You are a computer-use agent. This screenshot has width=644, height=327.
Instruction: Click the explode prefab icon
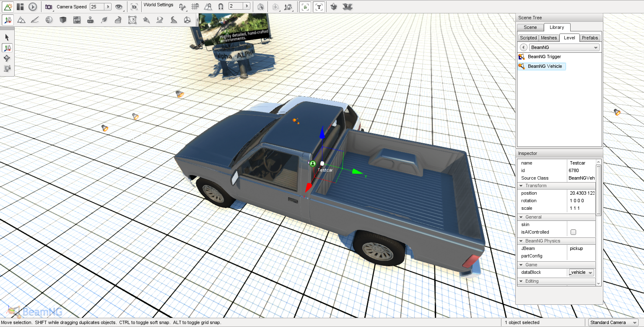tap(347, 7)
